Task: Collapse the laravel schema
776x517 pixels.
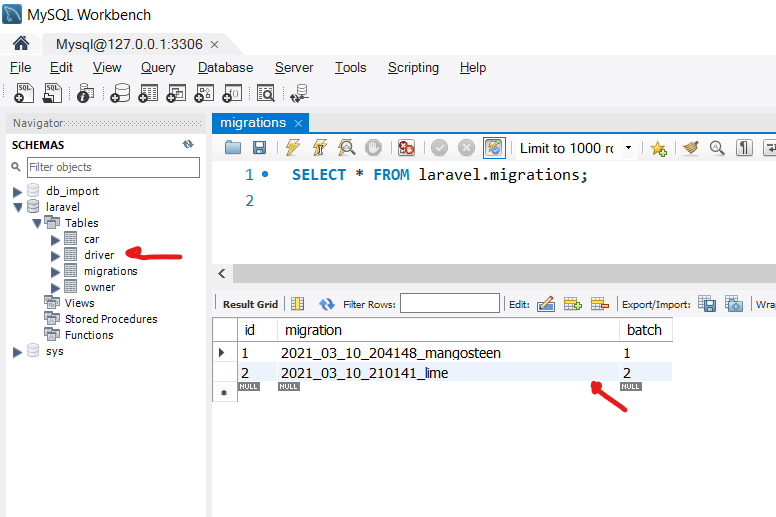Action: pyautogui.click(x=18, y=207)
